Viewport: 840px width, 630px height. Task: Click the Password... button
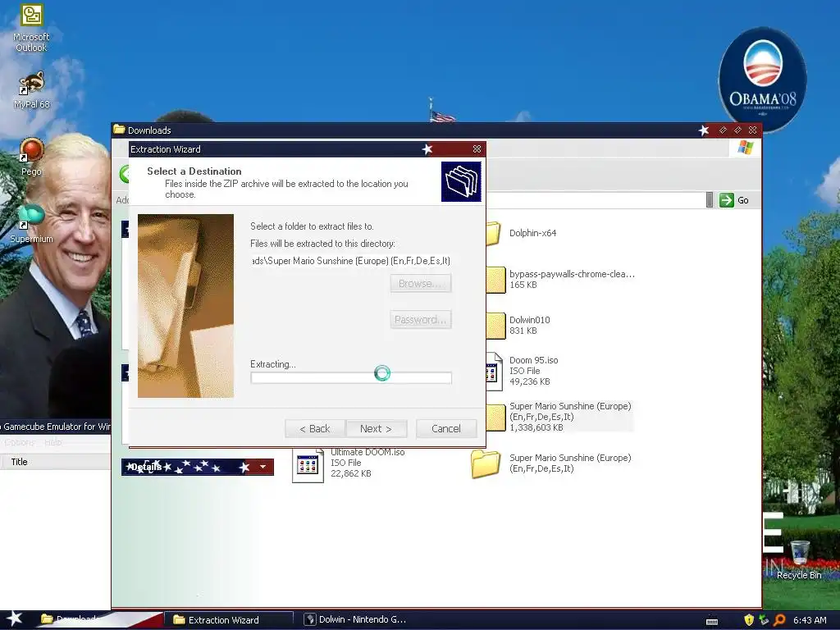click(421, 319)
